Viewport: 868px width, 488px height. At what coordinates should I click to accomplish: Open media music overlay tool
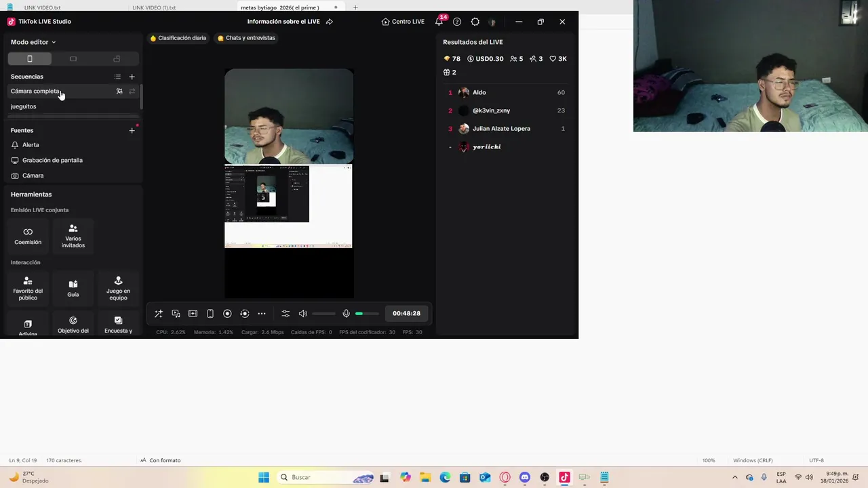pos(176,313)
